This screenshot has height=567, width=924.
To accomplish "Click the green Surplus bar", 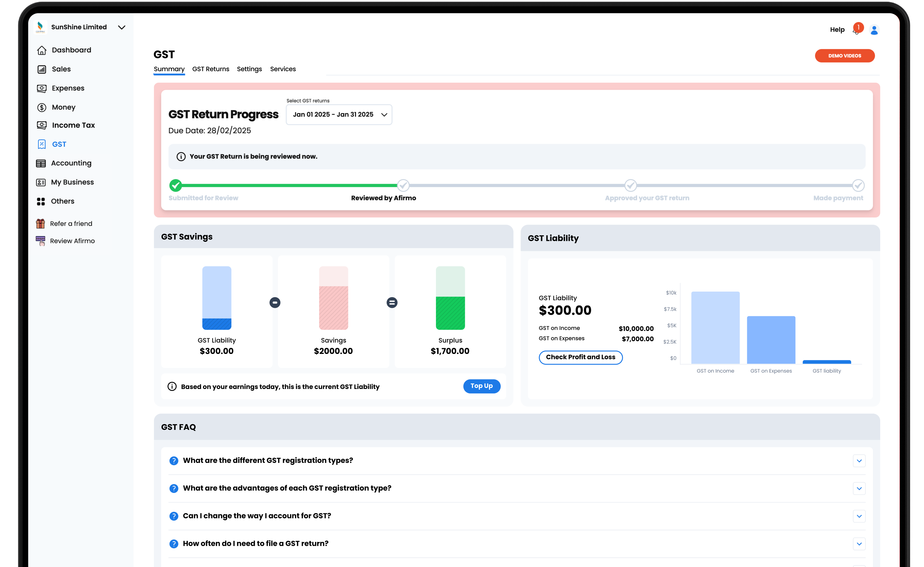I will 450,298.
